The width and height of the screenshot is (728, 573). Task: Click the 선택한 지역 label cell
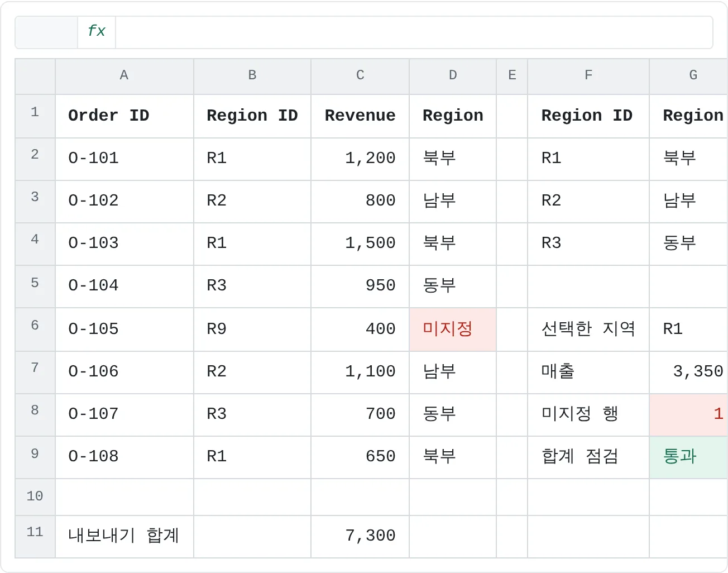pos(588,330)
